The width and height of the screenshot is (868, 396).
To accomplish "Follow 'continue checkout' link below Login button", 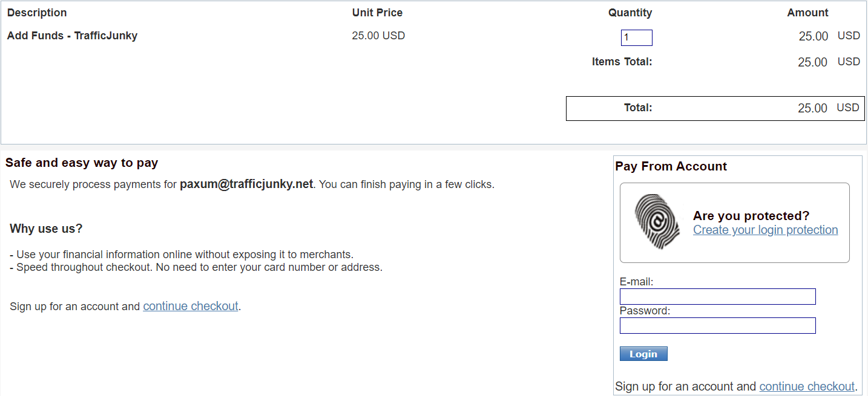I will click(807, 386).
